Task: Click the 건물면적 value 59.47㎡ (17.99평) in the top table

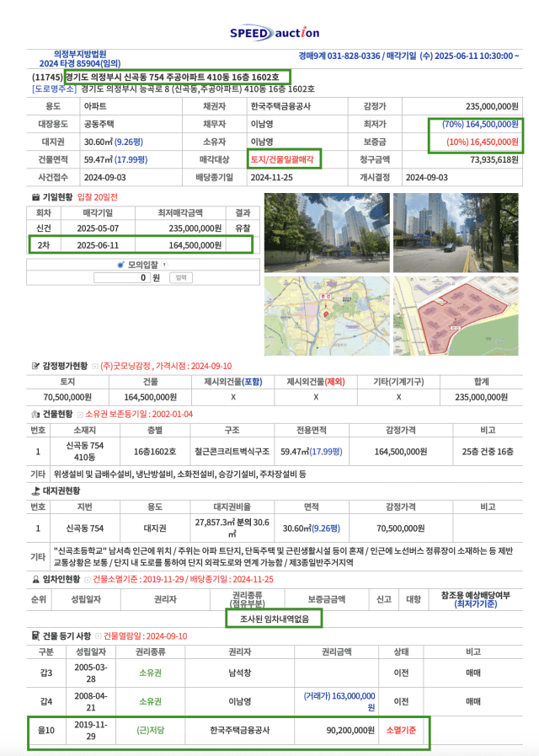Action: point(115,159)
